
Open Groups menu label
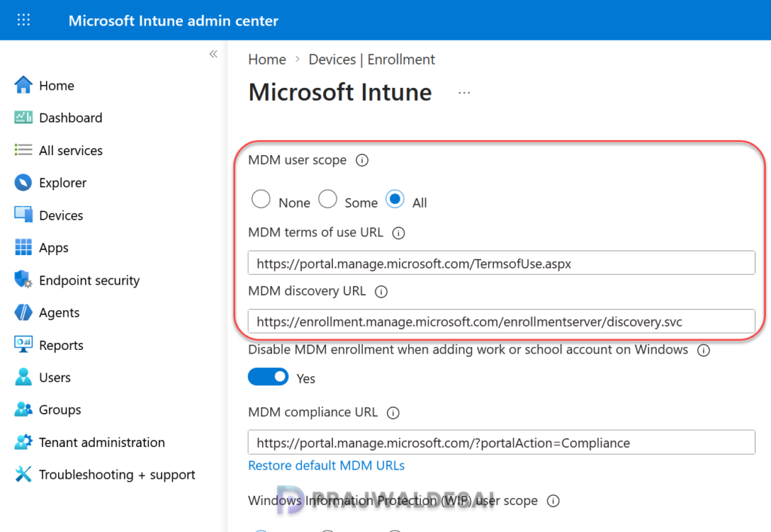click(60, 410)
